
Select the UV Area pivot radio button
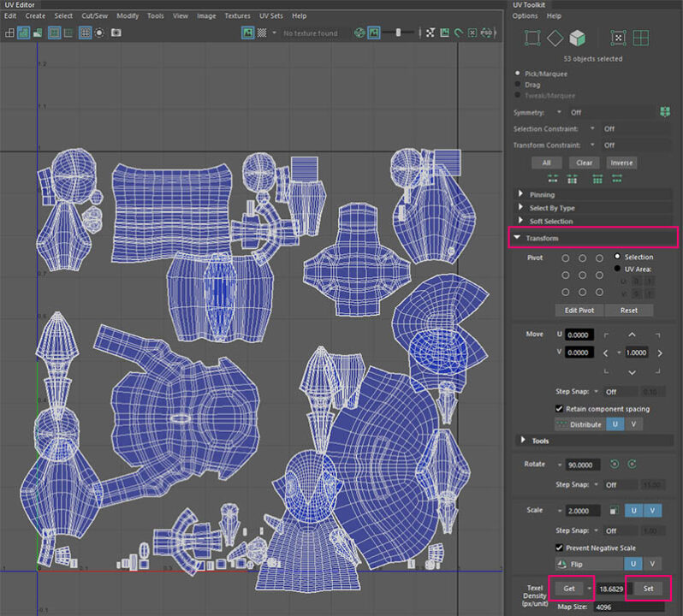[617, 269]
